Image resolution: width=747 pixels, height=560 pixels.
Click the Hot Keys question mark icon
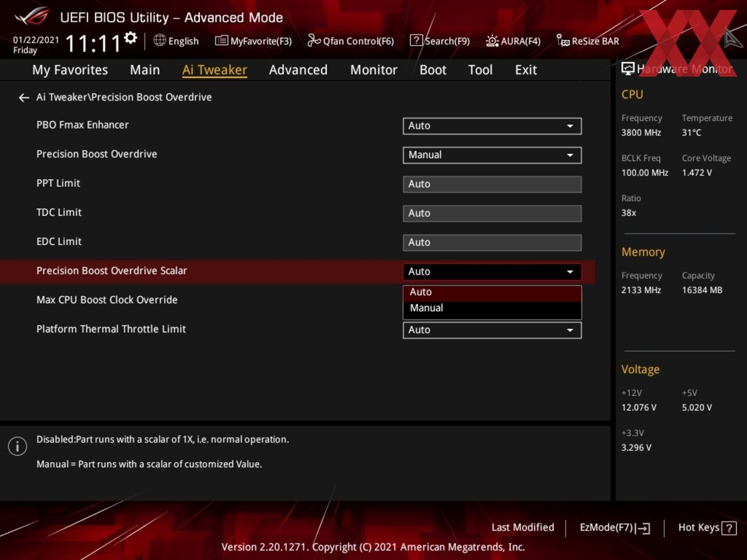[x=729, y=528]
